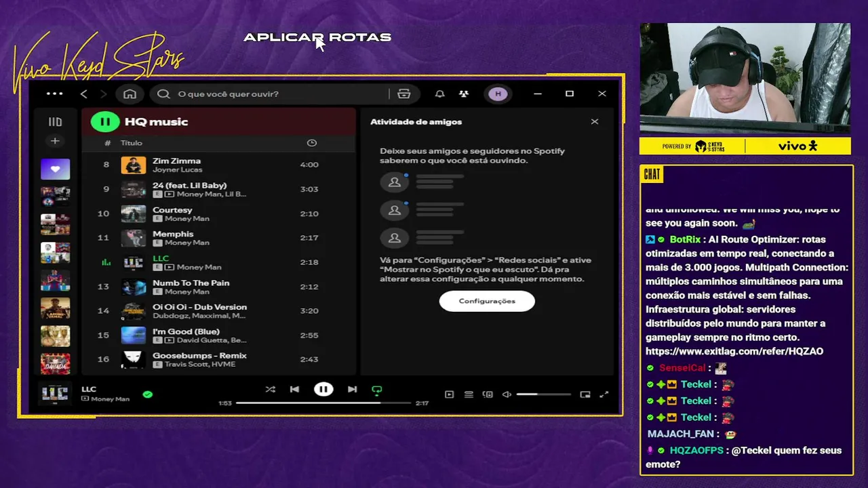Open the miniplayer icon
The height and width of the screenshot is (488, 868).
click(585, 394)
